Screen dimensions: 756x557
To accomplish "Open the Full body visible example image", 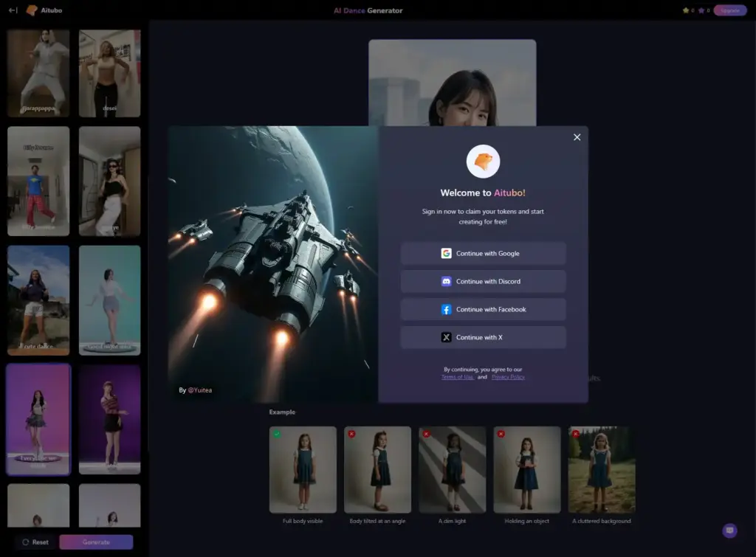I will [x=303, y=470].
